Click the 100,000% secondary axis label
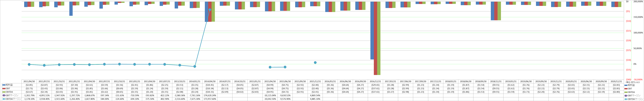This screenshot has width=644, height=101. 638,33
